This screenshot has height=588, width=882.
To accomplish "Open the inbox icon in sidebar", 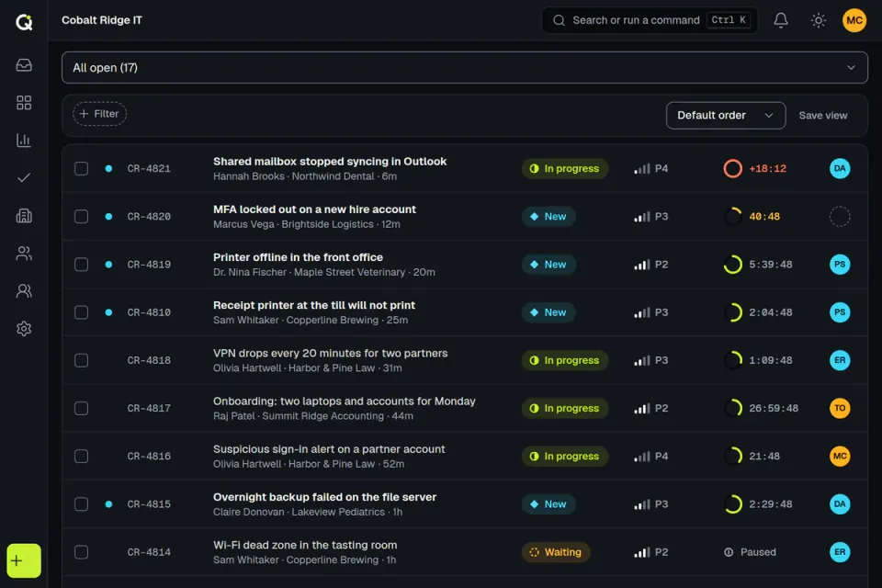I will pos(24,65).
